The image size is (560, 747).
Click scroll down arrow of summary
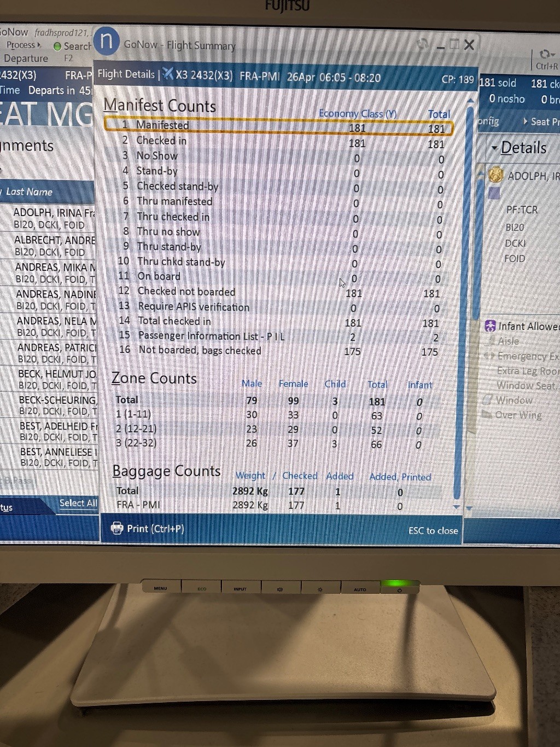coord(457,507)
